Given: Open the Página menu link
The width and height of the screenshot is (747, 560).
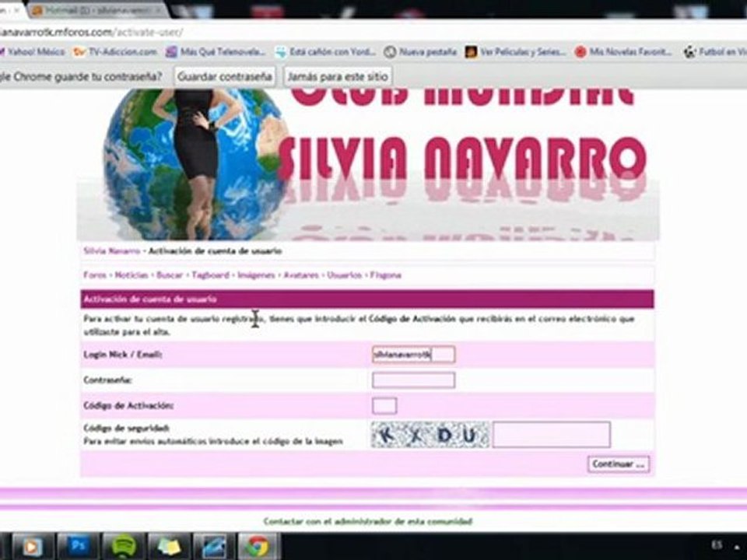Looking at the screenshot, I should tap(386, 275).
